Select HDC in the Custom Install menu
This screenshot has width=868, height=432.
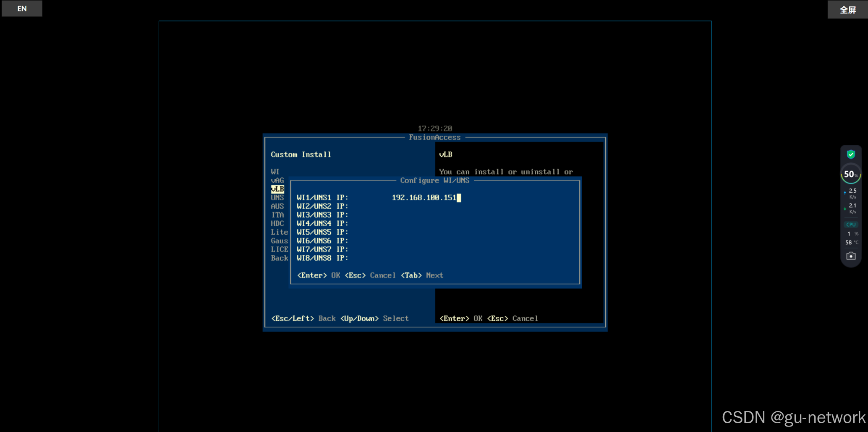point(277,223)
